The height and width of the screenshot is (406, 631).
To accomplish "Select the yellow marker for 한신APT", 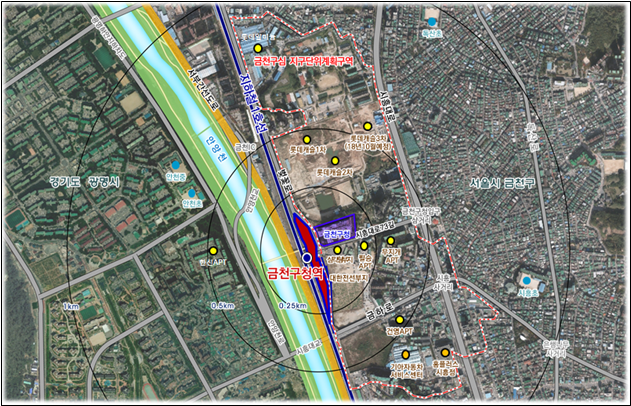I will click(x=213, y=251).
